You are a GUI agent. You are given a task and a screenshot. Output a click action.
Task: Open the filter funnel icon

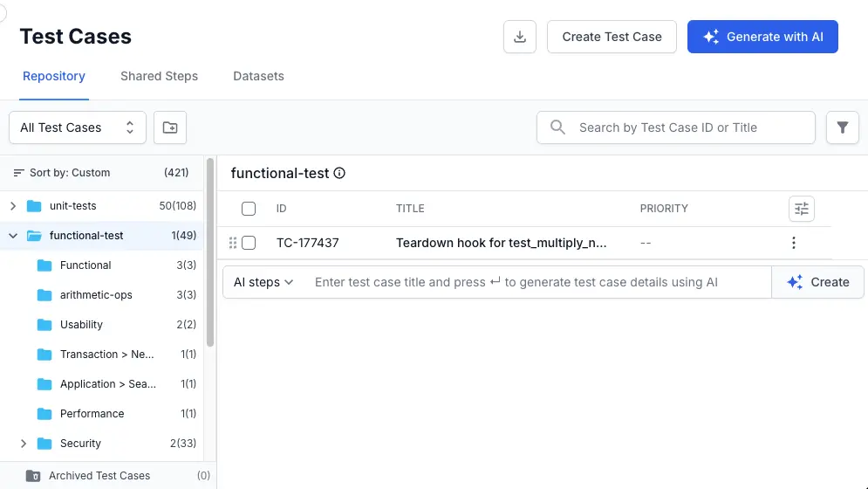[x=842, y=127]
